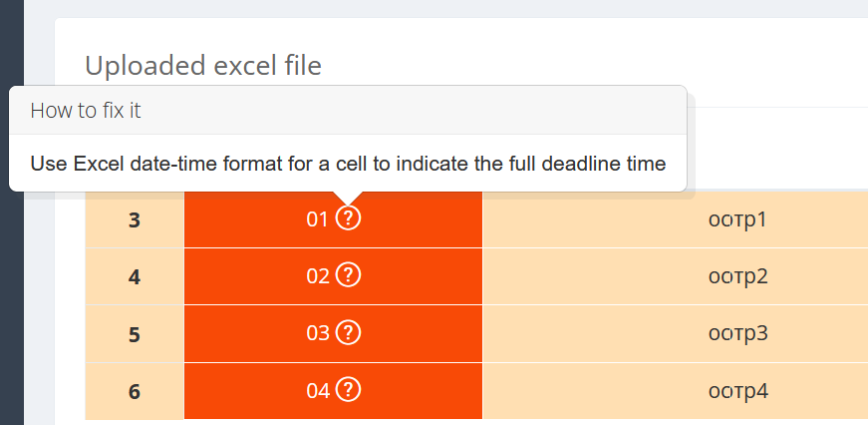Select the row number 6 cell

pyautogui.click(x=135, y=391)
